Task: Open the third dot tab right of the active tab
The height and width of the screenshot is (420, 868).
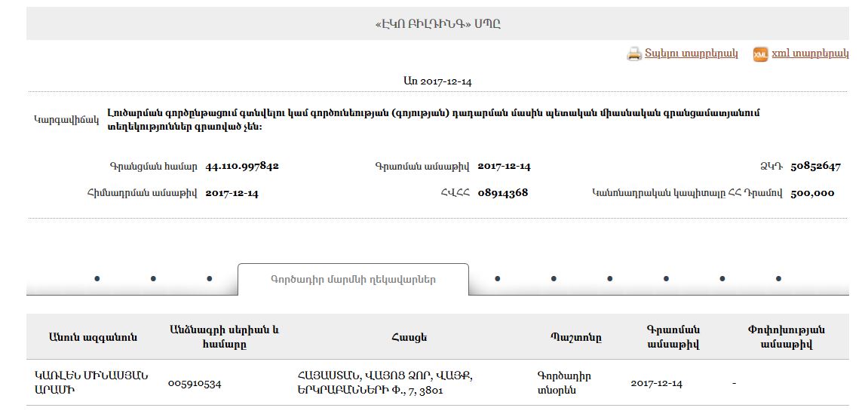Action: [609, 278]
